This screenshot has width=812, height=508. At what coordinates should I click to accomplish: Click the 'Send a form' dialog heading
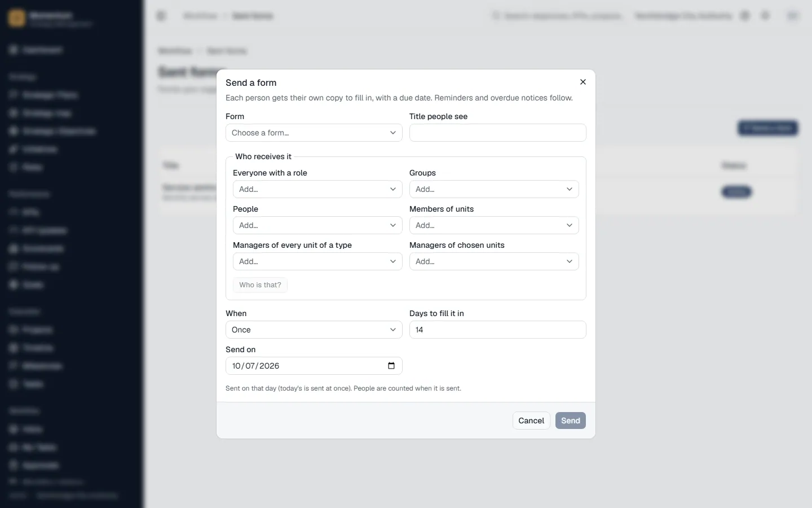[x=251, y=82]
